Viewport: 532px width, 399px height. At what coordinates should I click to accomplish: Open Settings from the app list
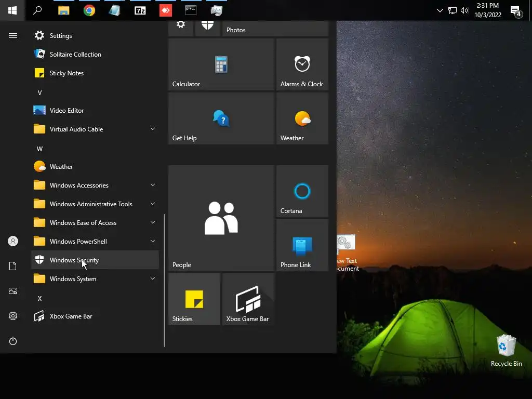tap(95, 36)
